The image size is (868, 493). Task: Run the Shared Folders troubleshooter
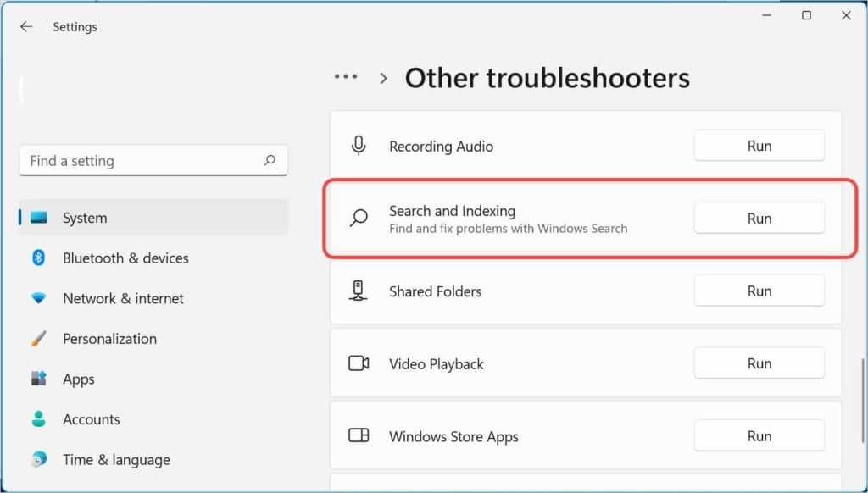[759, 291]
